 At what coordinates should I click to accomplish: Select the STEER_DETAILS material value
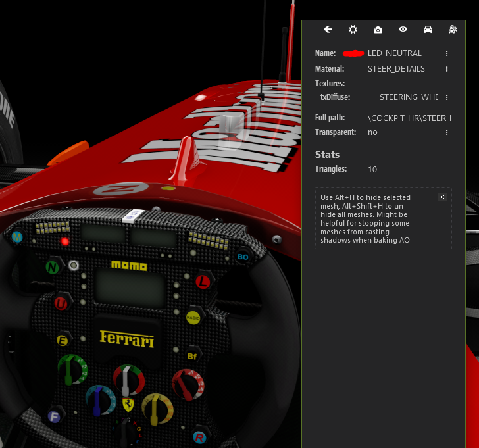[396, 69]
